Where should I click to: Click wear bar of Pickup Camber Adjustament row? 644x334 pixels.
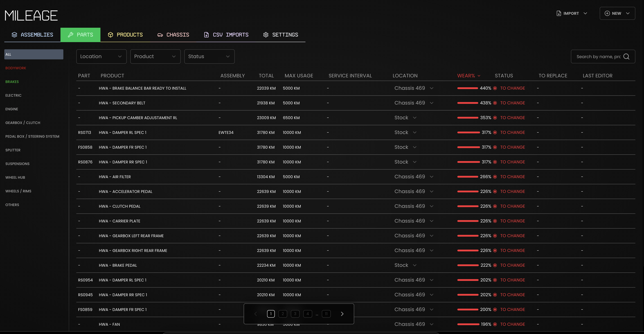pyautogui.click(x=467, y=118)
